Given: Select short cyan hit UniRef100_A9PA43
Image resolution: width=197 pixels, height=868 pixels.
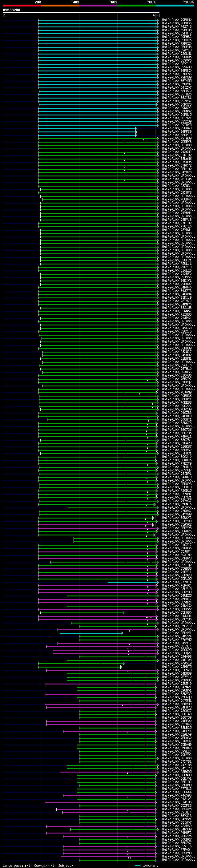Looking at the screenshot, I should point(177,128).
